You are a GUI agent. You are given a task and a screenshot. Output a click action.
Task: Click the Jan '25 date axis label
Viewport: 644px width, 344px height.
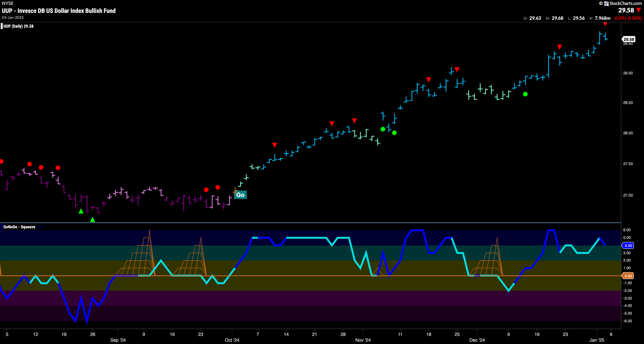click(597, 340)
